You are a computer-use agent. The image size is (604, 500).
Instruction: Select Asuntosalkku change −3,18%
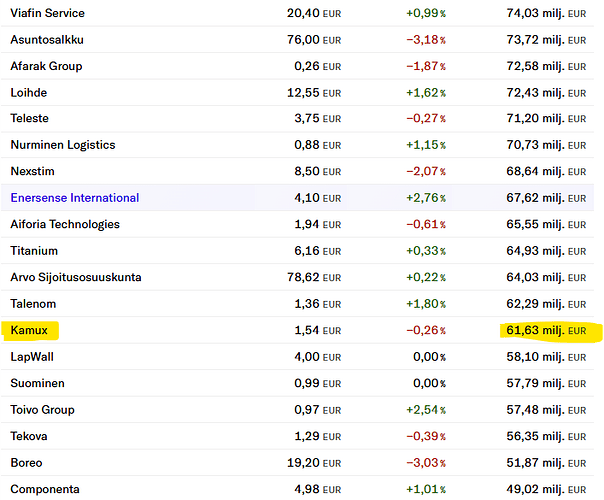[426, 40]
